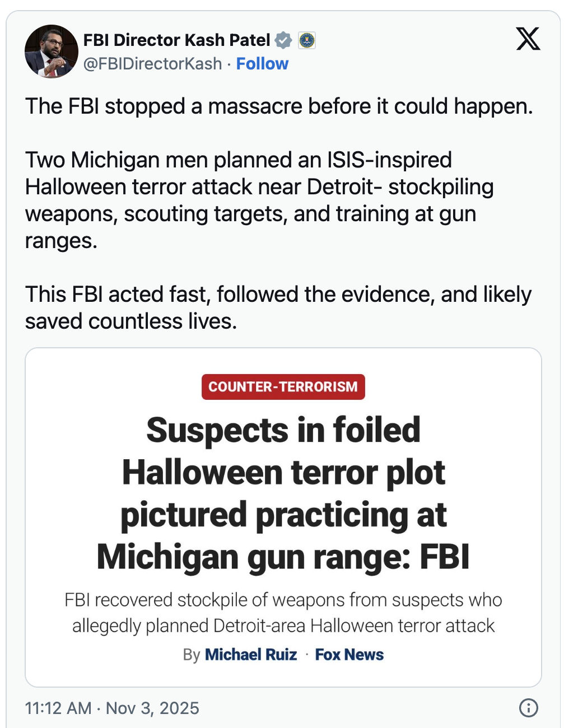The width and height of the screenshot is (578, 728).
Task: Select the COUNTER-TERRORISM category tag
Action: pyautogui.click(x=283, y=387)
